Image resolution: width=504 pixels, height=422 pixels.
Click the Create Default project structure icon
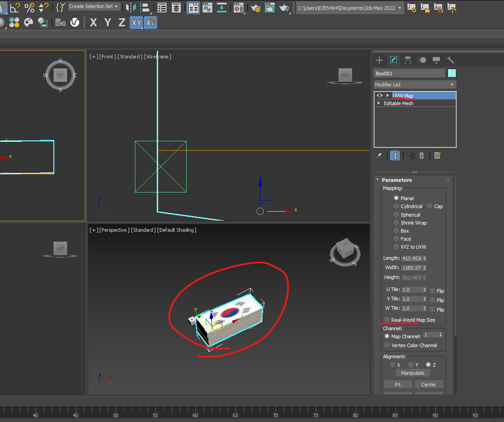439,8
